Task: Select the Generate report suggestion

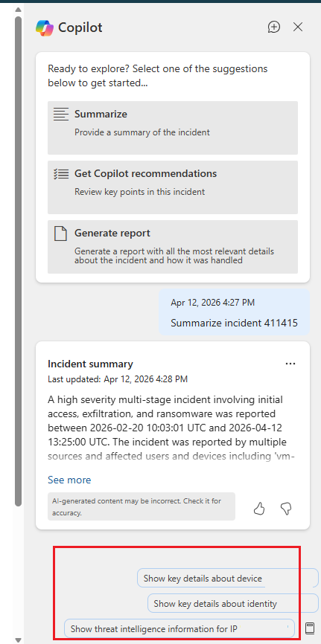Action: click(x=173, y=247)
